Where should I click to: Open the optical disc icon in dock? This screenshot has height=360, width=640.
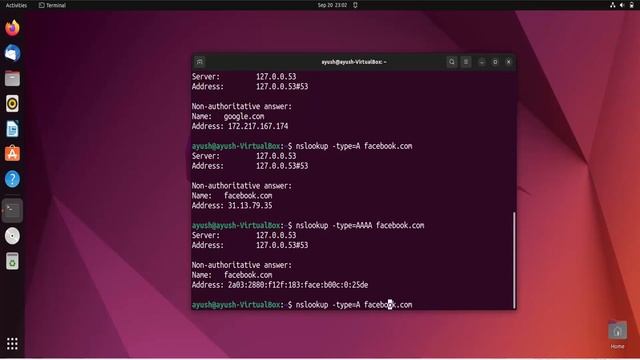coord(12,236)
